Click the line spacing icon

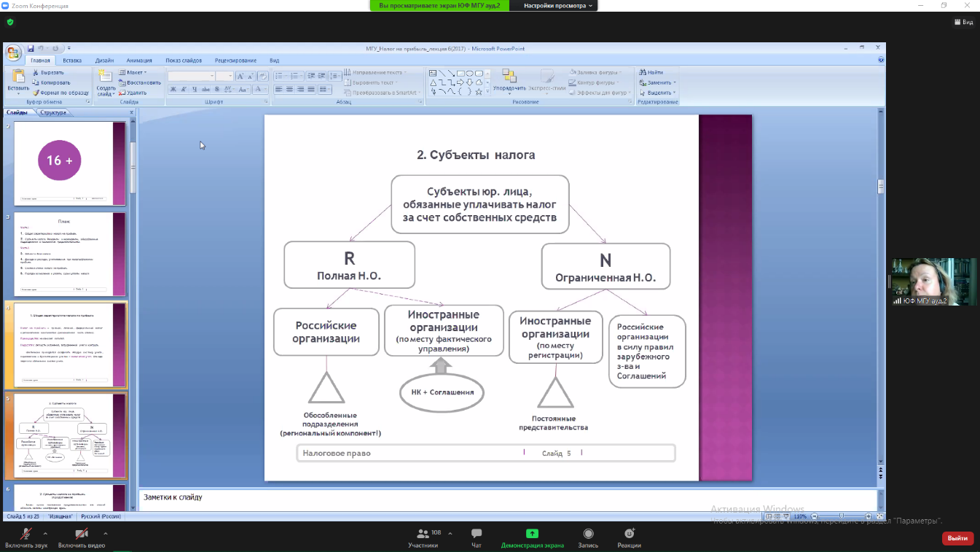[x=334, y=76]
